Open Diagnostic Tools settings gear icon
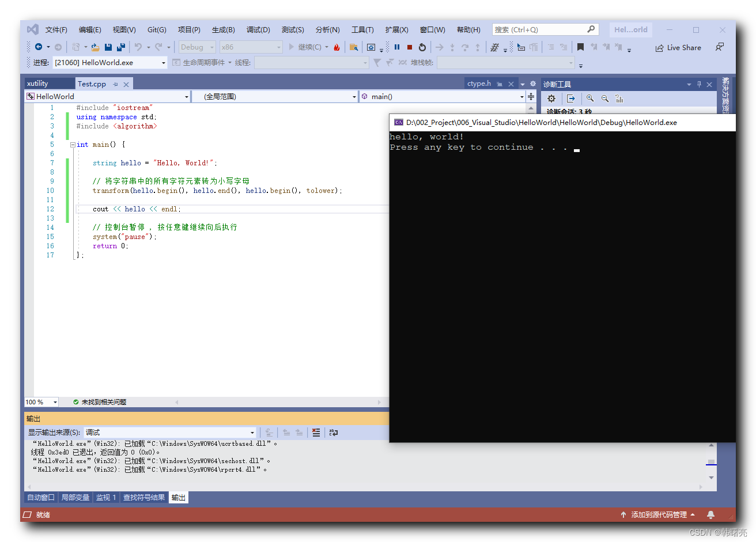 click(x=551, y=98)
